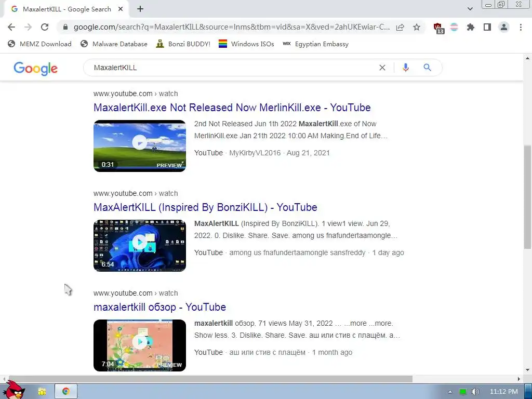Start voice search with the microphone
Image resolution: width=532 pixels, height=399 pixels.
point(405,68)
